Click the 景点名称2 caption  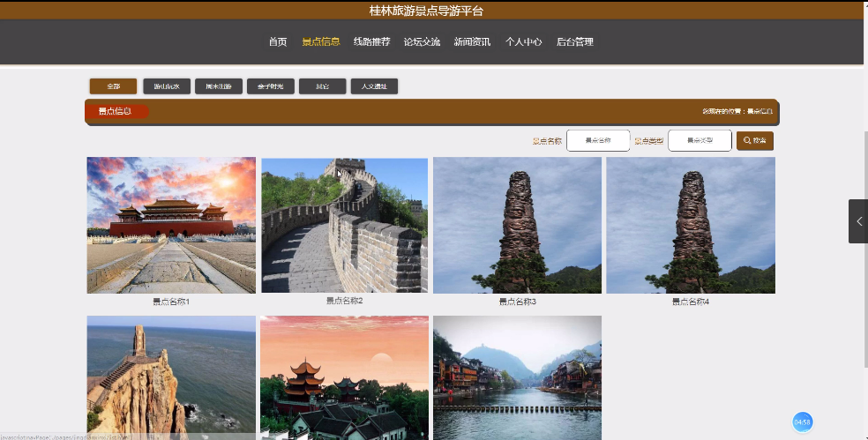344,301
